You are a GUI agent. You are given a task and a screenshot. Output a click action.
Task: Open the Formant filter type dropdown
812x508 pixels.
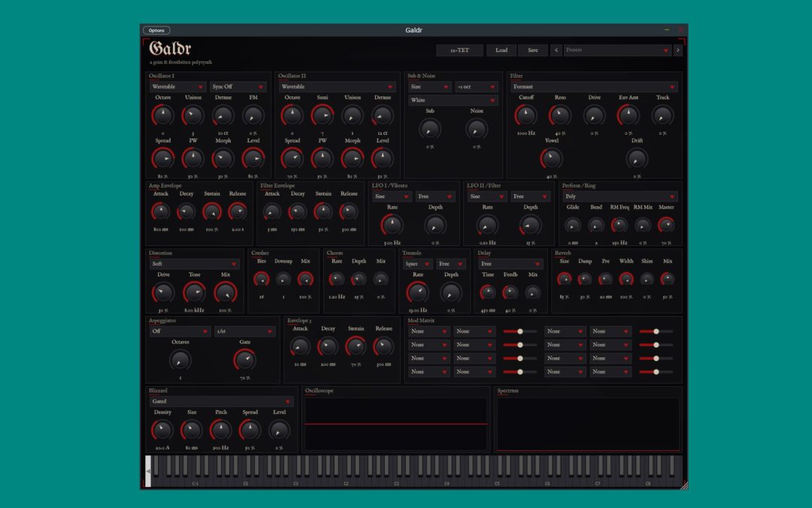point(594,87)
